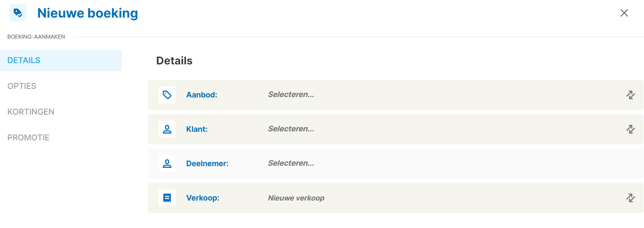This screenshot has width=644, height=228.
Task: Open the Promotie tab
Action: tap(28, 138)
